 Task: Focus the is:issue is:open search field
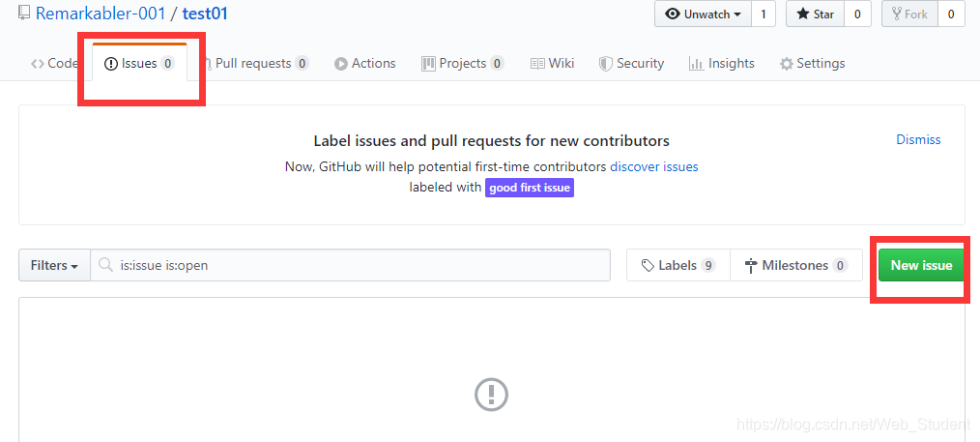click(351, 266)
